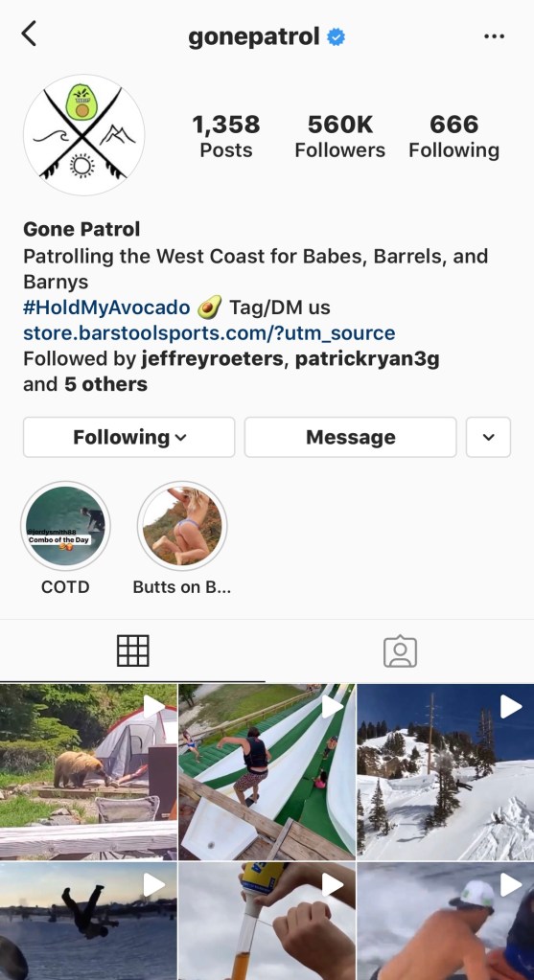Play the video of person flipping over water

pyautogui.click(x=88, y=922)
